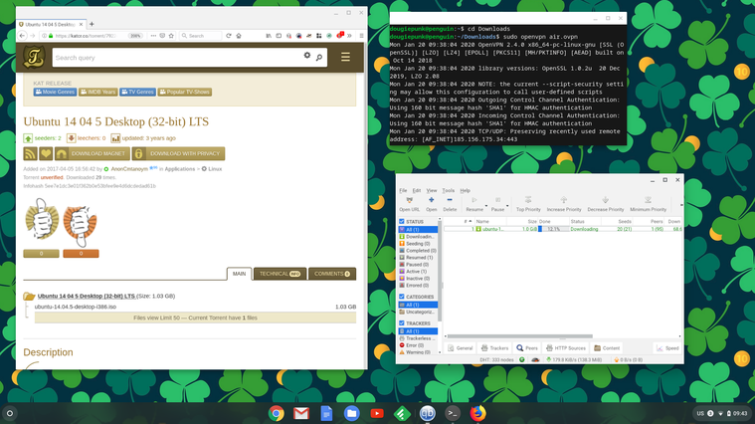Click the Increase Priority arrow icon
The height and width of the screenshot is (424, 755).
click(563, 200)
